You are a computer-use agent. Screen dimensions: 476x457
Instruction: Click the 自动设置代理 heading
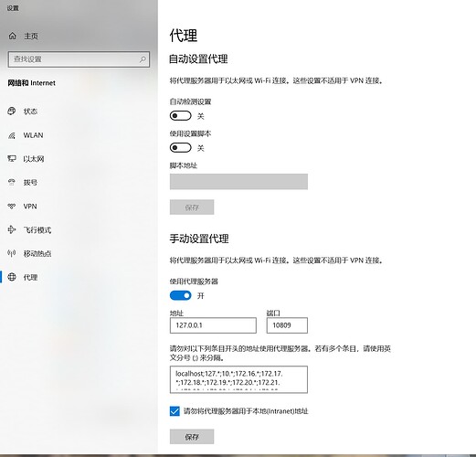point(198,59)
